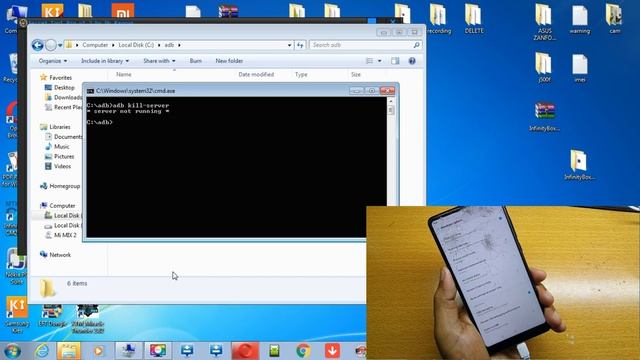The height and width of the screenshot is (360, 640).
Task: Click the red download-arrow taskbar icon
Action: (x=332, y=351)
